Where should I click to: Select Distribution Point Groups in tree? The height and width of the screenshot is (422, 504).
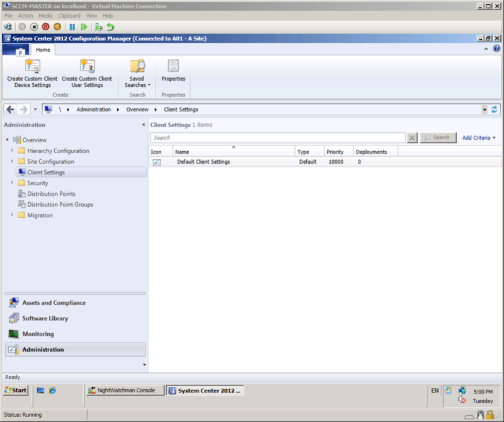60,205
